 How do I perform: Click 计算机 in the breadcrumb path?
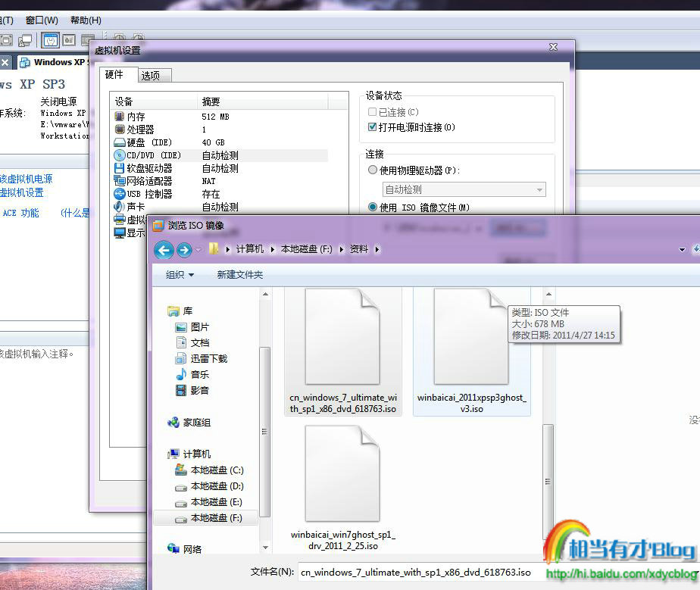point(250,249)
